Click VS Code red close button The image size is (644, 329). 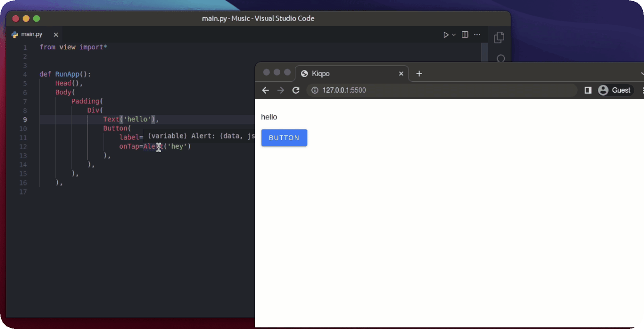tap(16, 19)
